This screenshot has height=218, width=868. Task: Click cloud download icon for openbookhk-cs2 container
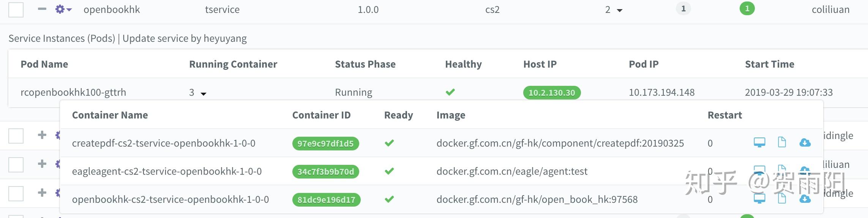coord(805,199)
